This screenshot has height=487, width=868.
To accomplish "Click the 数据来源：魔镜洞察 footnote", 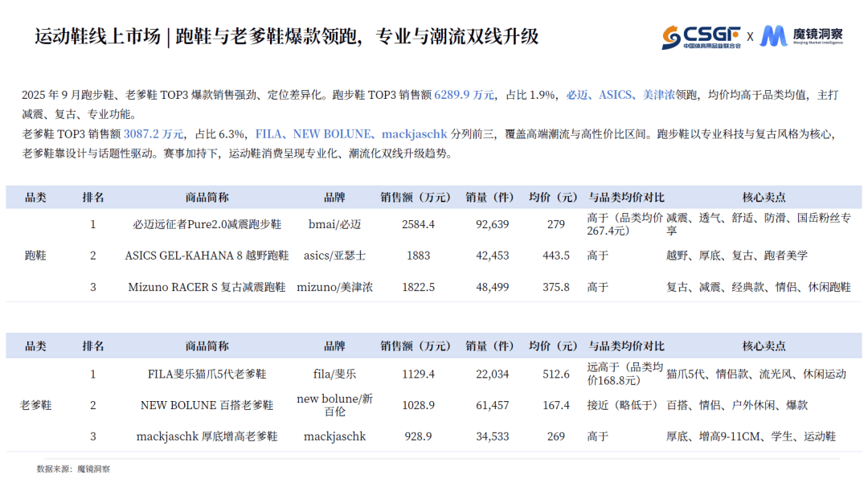I will 73,469.
